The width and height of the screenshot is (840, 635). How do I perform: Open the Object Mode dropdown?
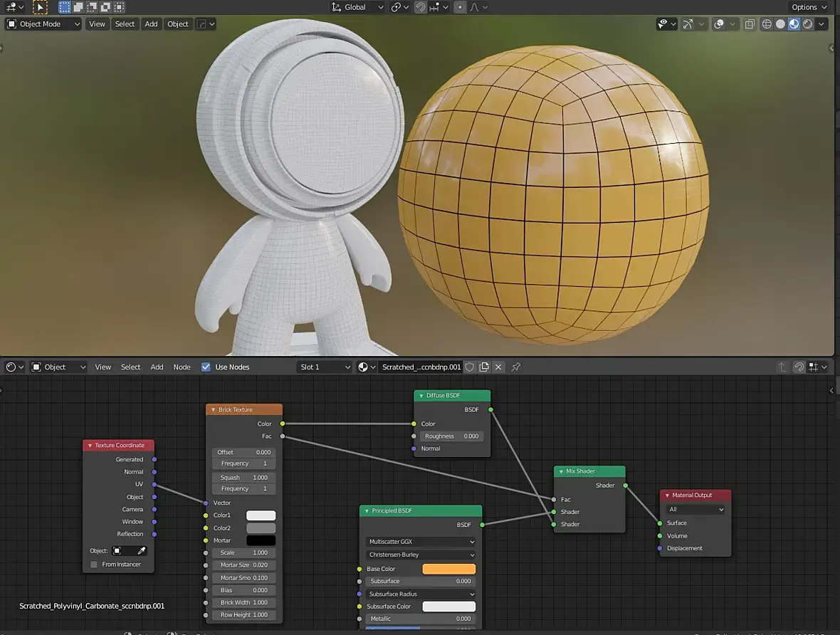pos(44,24)
